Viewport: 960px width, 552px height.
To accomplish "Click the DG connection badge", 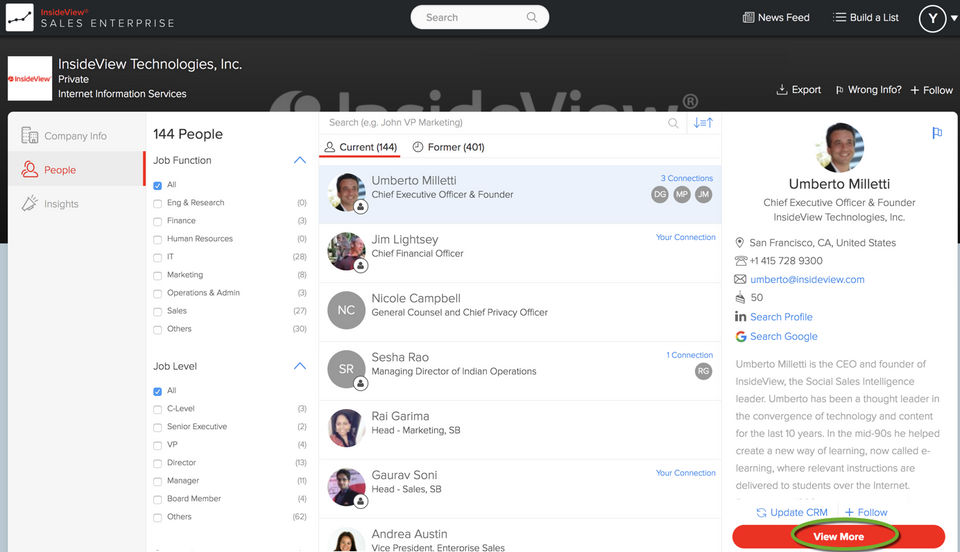I will point(659,195).
